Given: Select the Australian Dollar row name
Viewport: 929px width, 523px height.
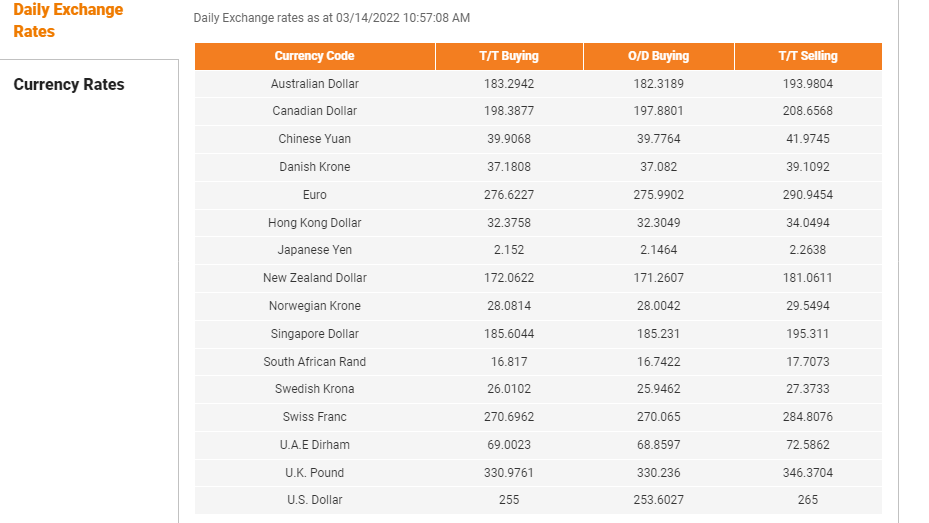Looking at the screenshot, I should (x=315, y=84).
